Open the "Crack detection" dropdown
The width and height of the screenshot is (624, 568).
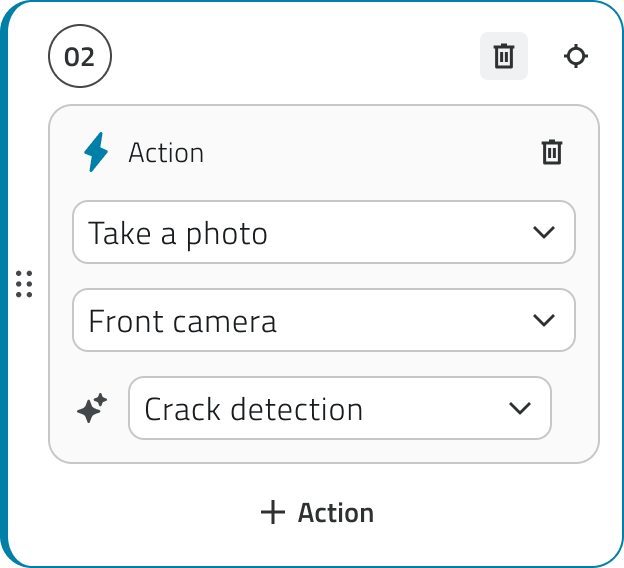[x=340, y=408]
